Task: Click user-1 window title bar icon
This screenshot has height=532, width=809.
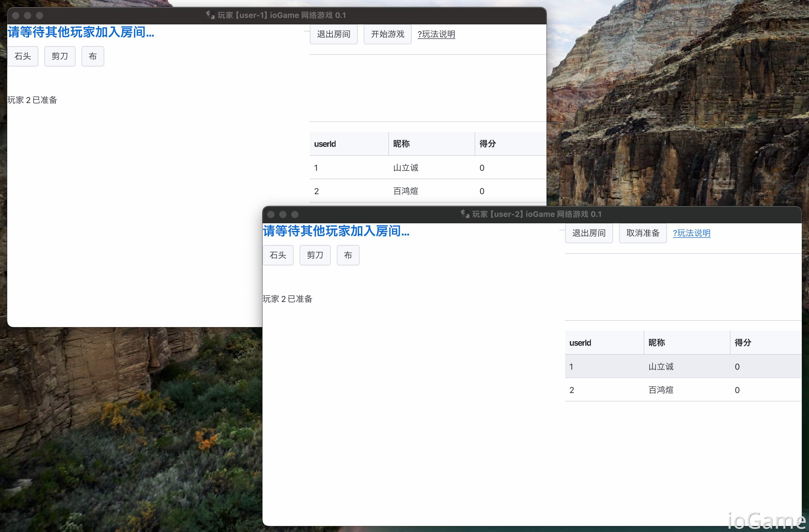Action: 210,15
